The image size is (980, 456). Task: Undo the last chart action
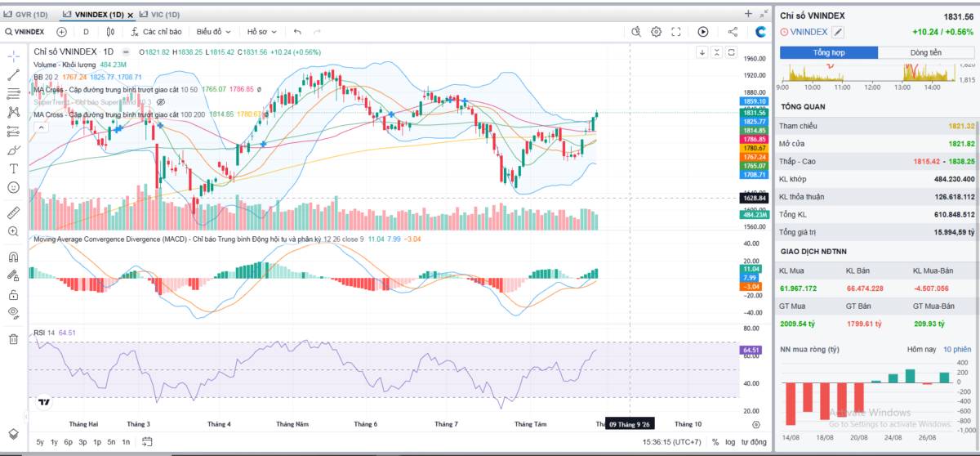[297, 32]
